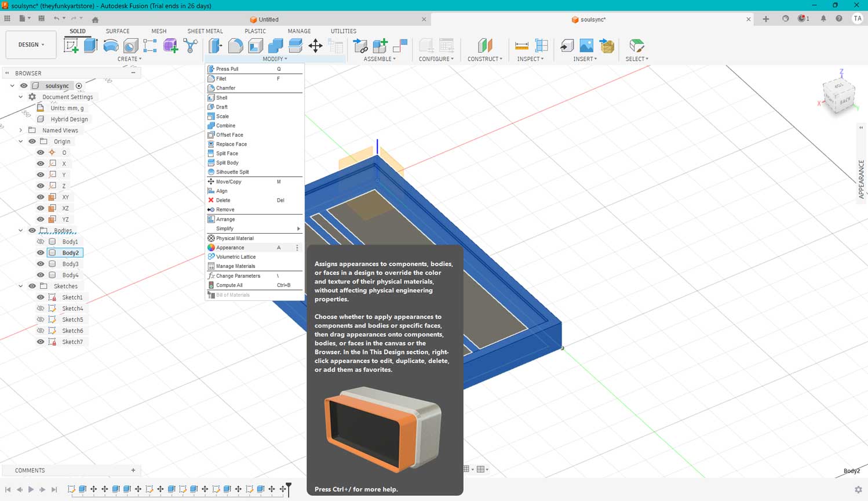Toggle visibility of Sketch5
The image size is (868, 501).
(x=41, y=320)
